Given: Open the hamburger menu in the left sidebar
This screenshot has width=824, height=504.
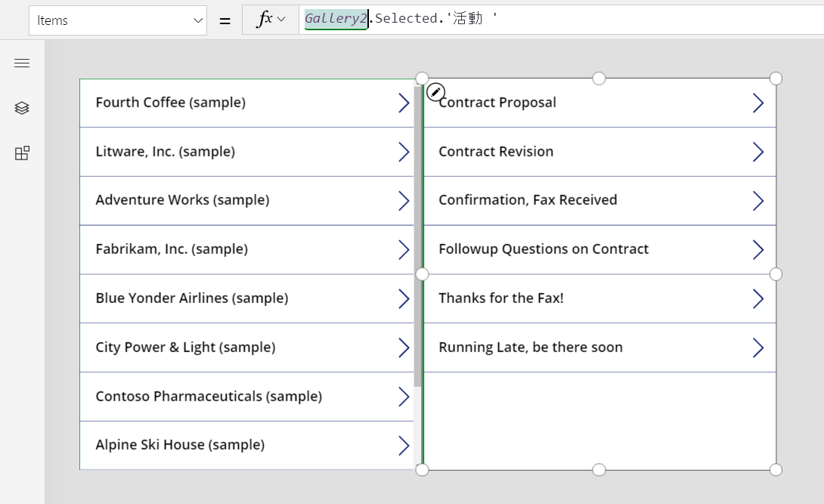Looking at the screenshot, I should pos(22,63).
